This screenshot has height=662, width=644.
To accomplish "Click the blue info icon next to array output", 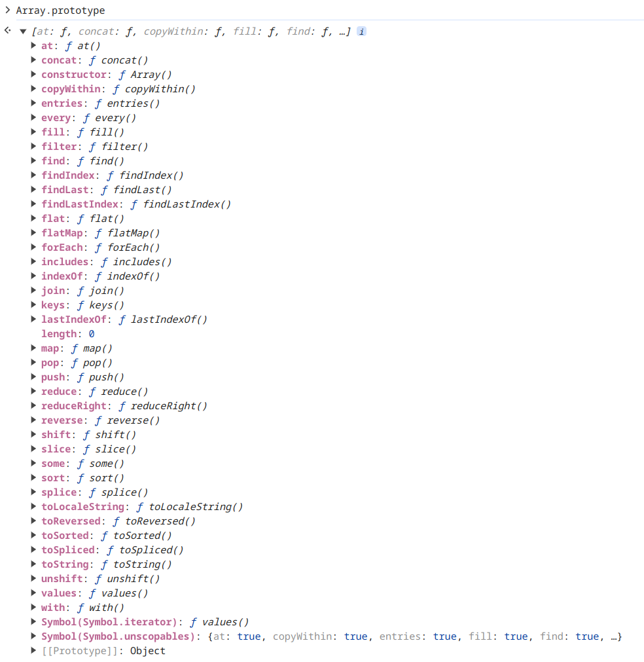I will 361,31.
